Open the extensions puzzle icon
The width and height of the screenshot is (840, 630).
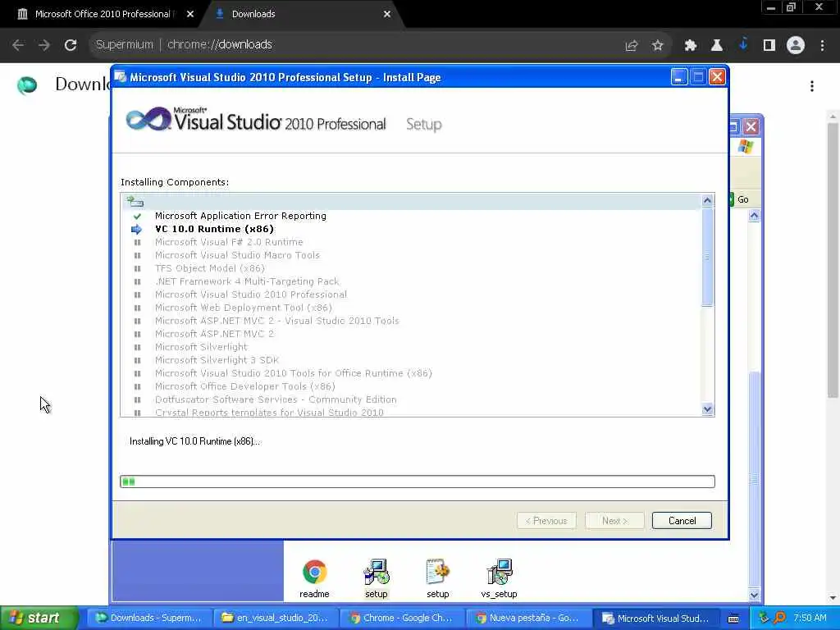[690, 46]
